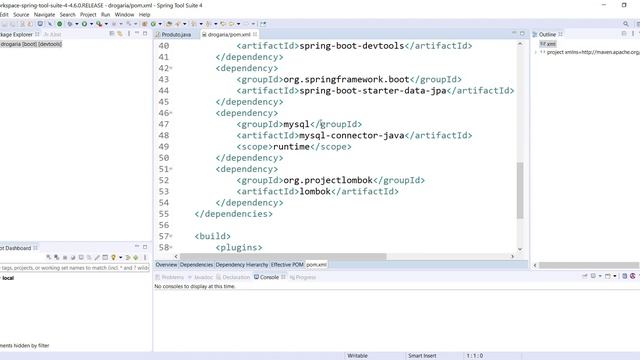Collapse the plugins fold at line 58
This screenshot has width=640, height=360.
coord(171,247)
